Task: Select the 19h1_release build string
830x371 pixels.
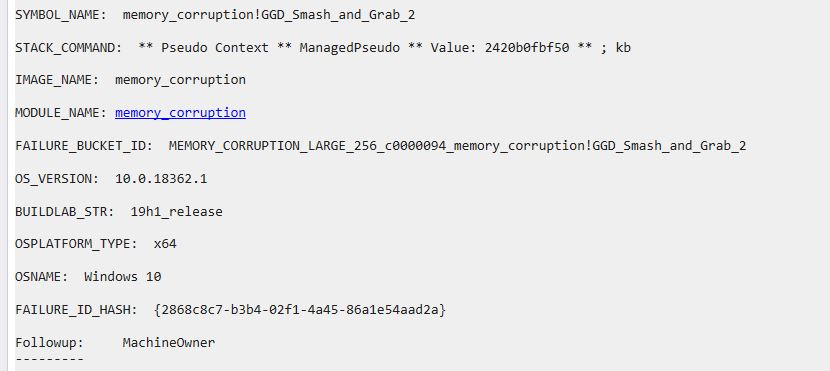Action: tap(176, 212)
